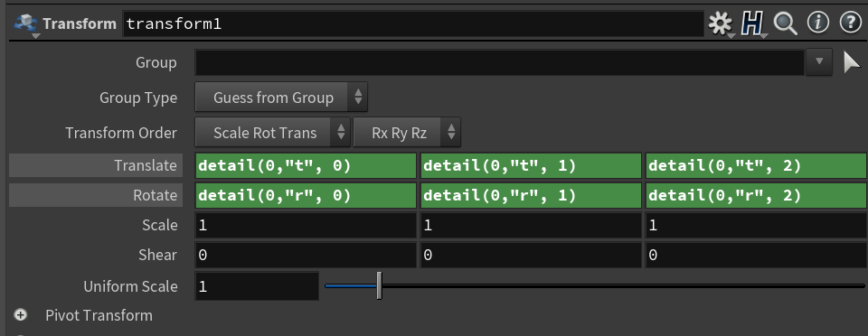This screenshot has height=336, width=868.
Task: Click the Transform node type icon
Action: pos(25,23)
